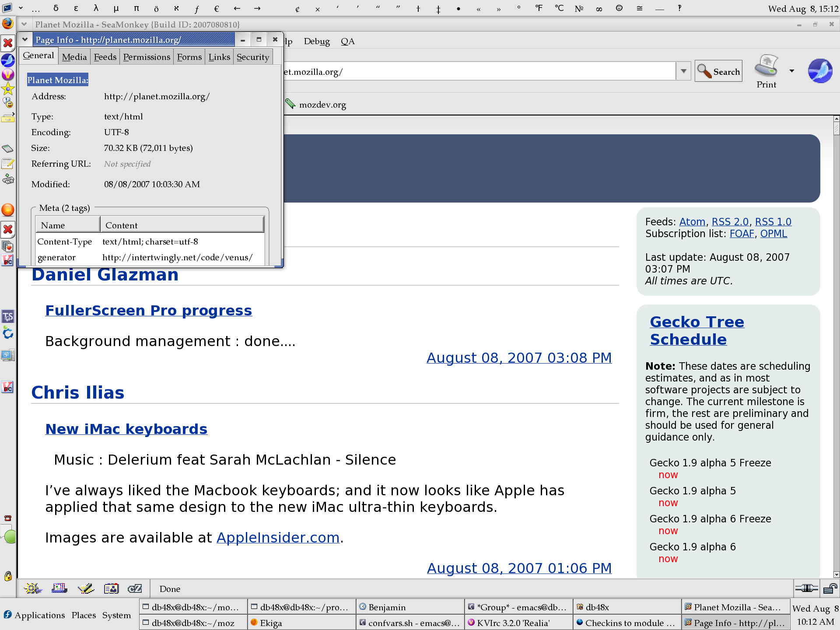Open Address Book component icon
840x630 pixels.
[112, 589]
